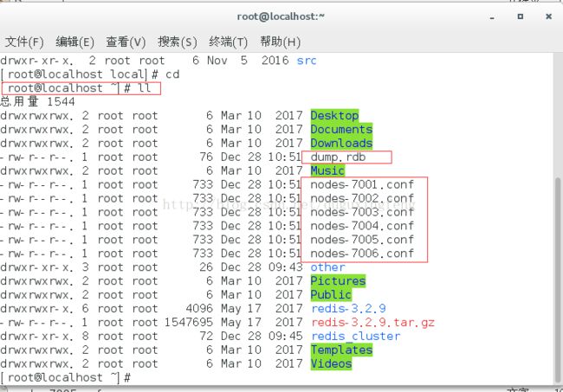Click the file size 1547695
Viewport: 563px width, 392px height.
click(189, 323)
